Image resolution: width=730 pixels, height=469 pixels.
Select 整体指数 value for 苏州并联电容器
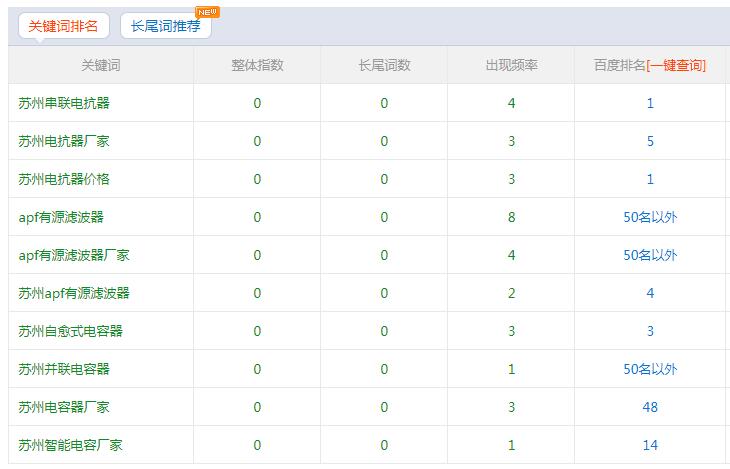click(257, 369)
